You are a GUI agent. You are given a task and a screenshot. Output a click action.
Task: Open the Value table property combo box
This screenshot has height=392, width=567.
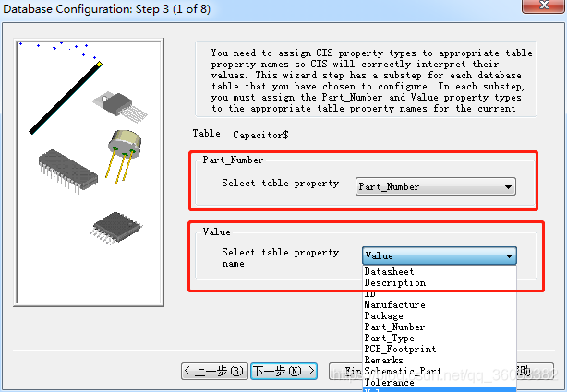click(440, 255)
